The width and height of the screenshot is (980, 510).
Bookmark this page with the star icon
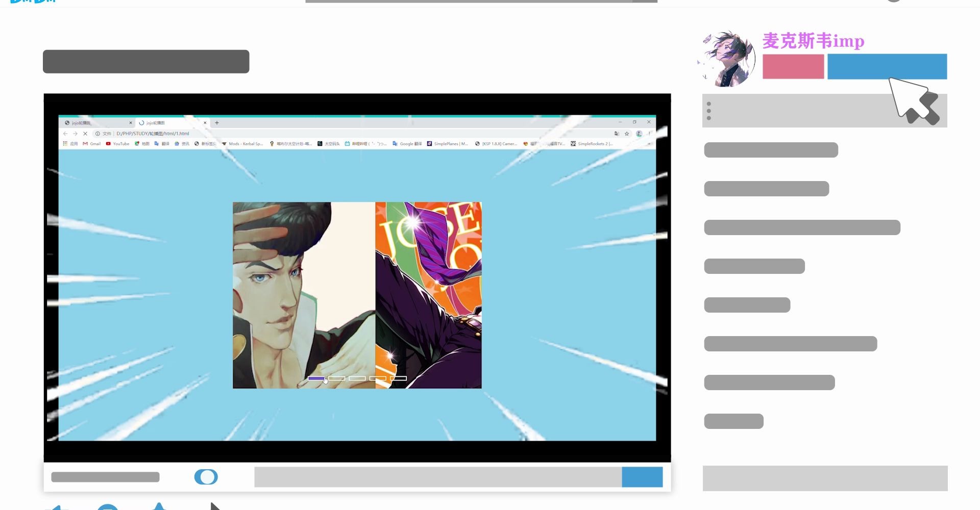click(x=627, y=134)
